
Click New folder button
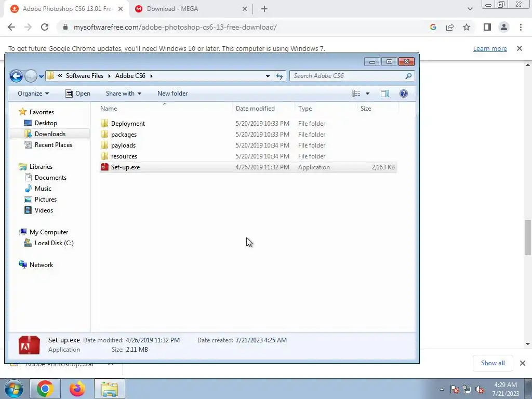click(172, 94)
